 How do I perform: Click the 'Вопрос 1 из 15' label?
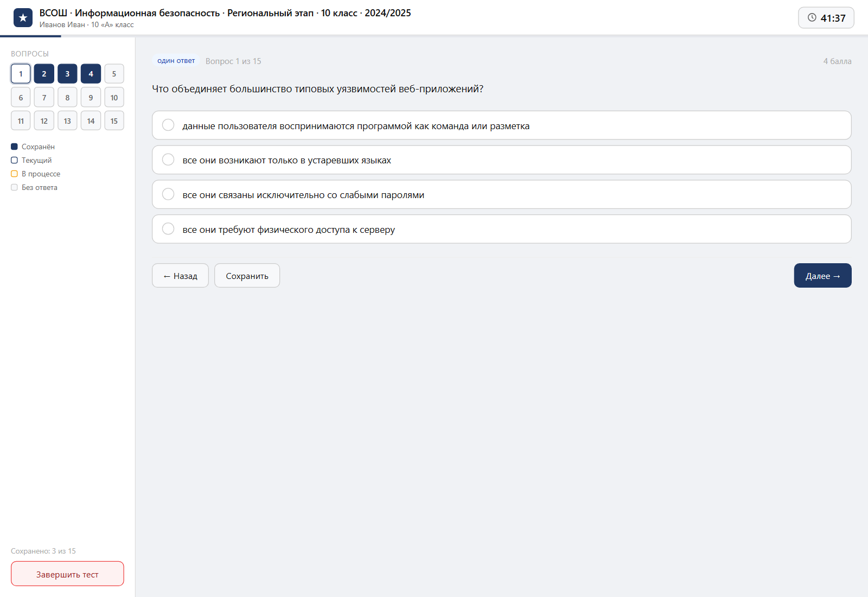click(233, 61)
